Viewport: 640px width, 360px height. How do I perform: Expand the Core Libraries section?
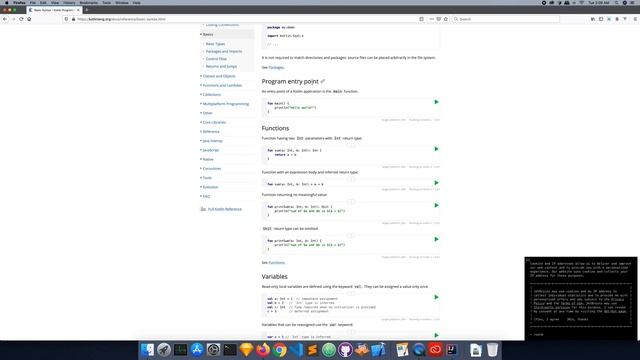point(214,122)
